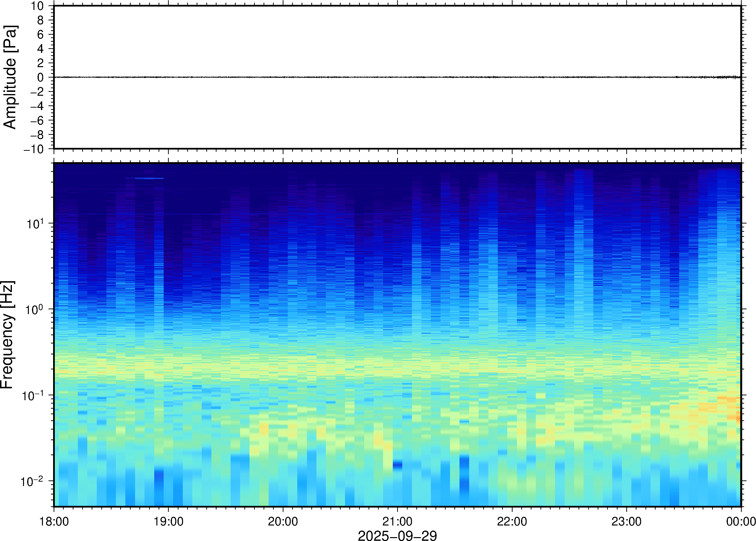Click the 00:00 time axis label
This screenshot has width=756, height=541.
click(741, 521)
